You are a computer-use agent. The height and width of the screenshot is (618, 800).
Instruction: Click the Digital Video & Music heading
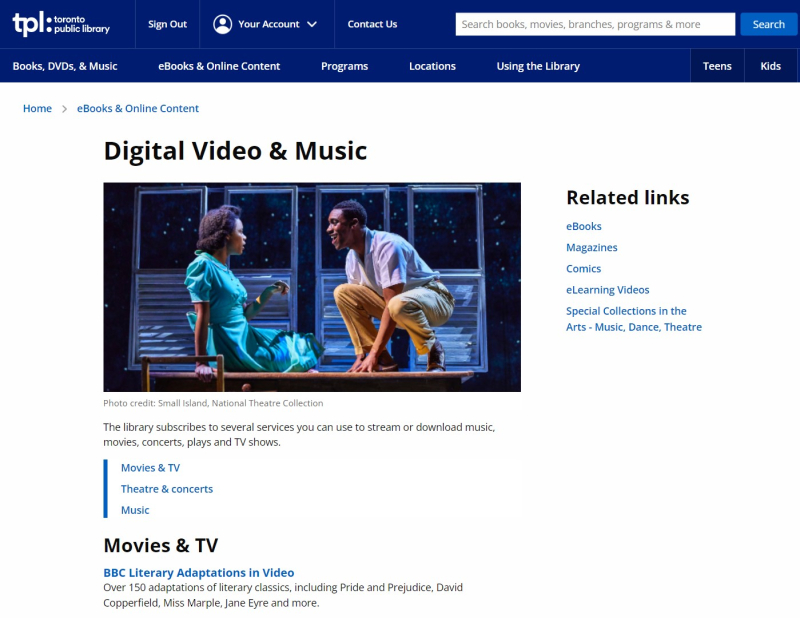coord(235,151)
